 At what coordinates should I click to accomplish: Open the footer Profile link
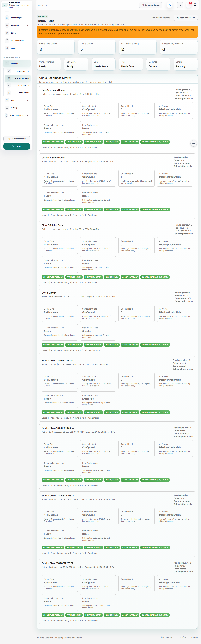[182, 637]
